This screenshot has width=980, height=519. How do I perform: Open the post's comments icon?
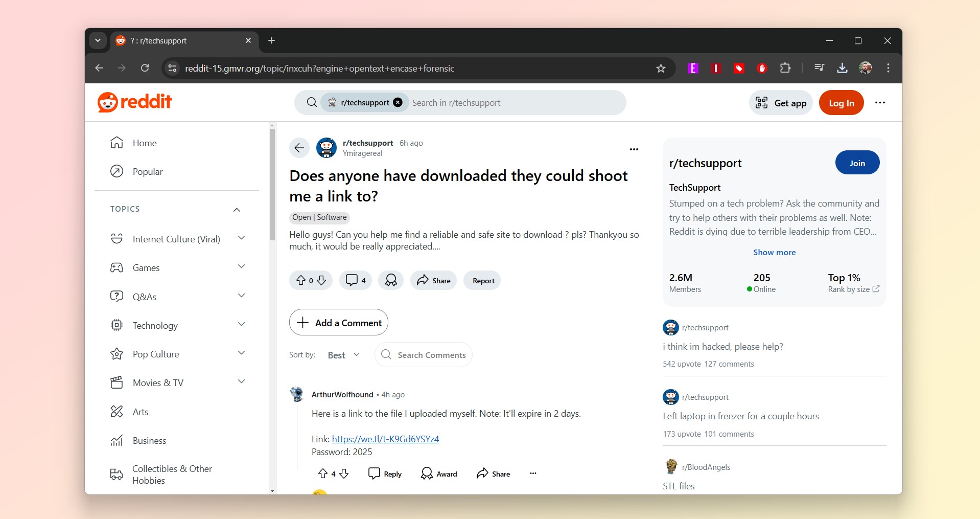[x=353, y=280]
